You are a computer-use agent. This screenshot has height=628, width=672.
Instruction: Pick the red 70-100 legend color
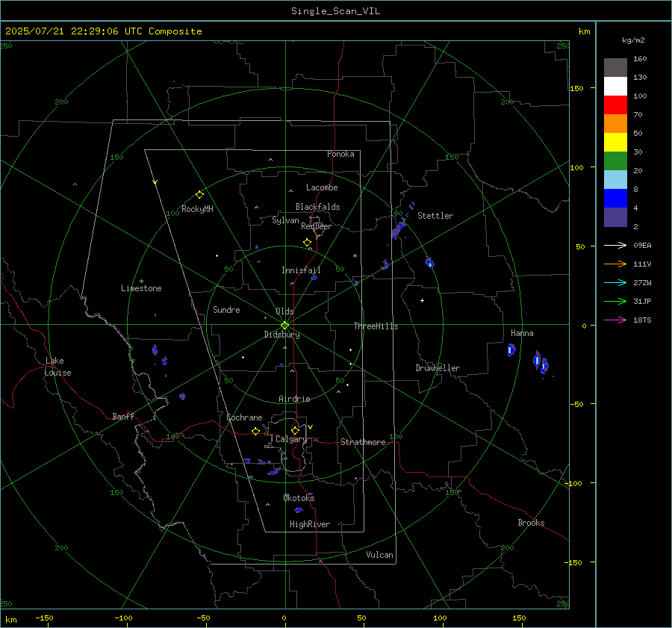[x=615, y=105]
